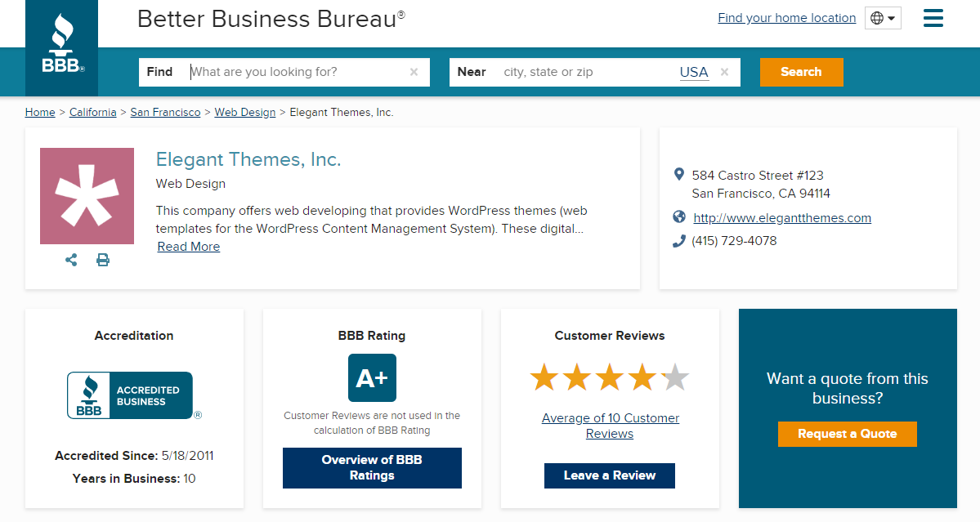
Task: Focus the 'What are you looking for?' field
Action: coord(298,72)
